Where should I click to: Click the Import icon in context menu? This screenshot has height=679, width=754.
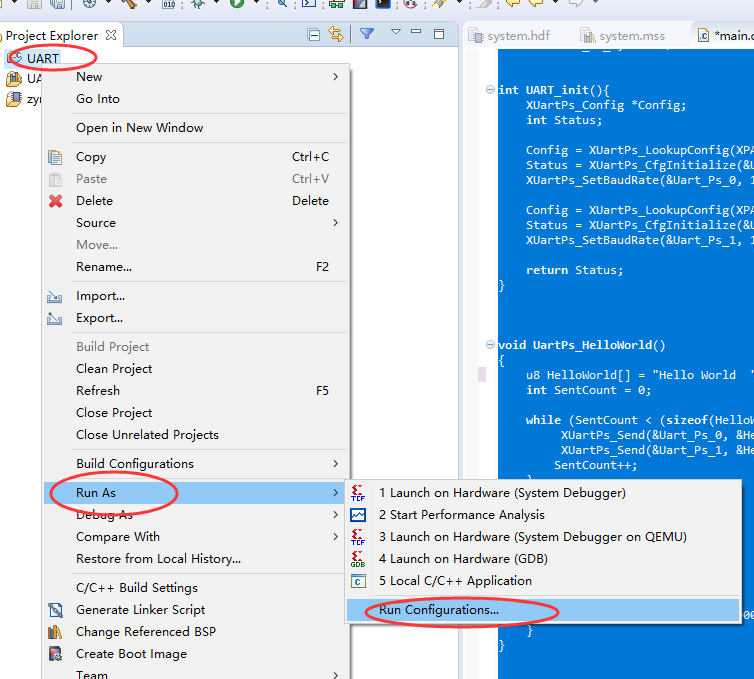[x=54, y=297]
